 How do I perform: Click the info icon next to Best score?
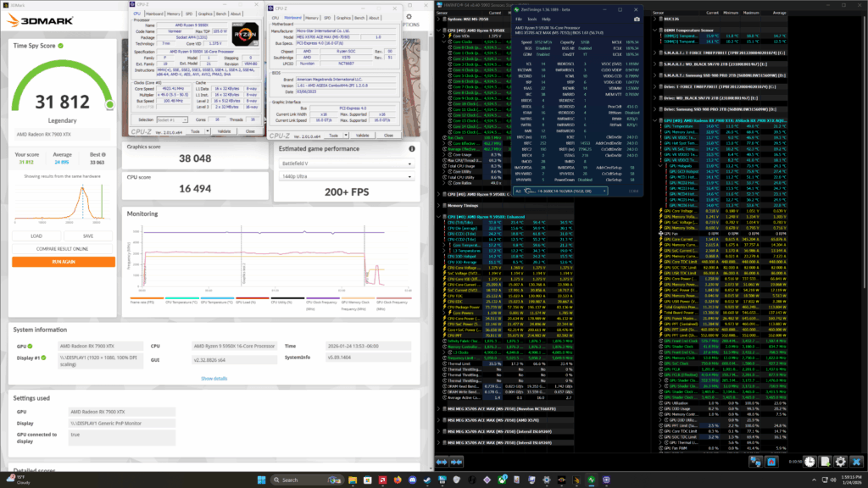pyautogui.click(x=103, y=155)
